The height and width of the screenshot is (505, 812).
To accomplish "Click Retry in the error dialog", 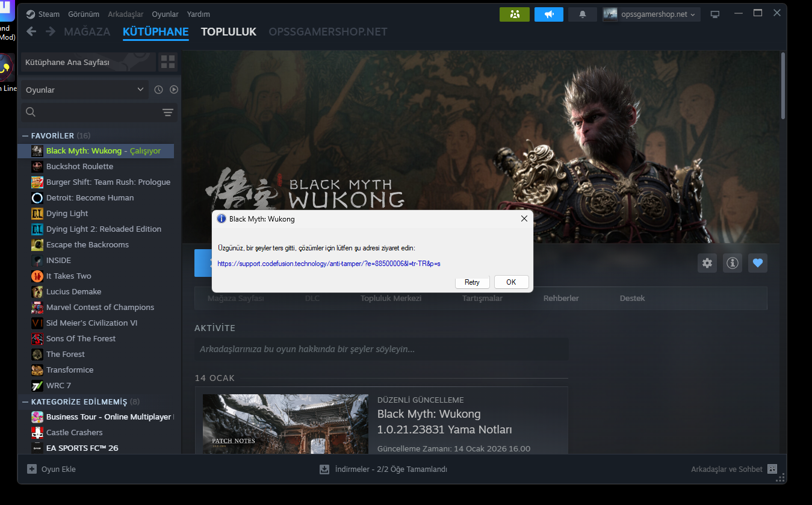I will pos(473,282).
